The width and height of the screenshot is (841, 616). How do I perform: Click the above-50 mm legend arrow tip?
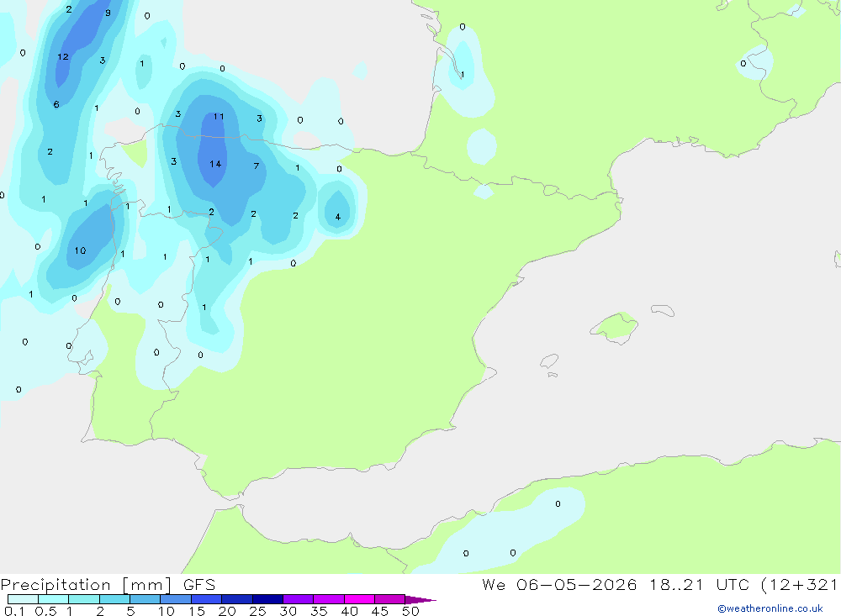pos(420,600)
